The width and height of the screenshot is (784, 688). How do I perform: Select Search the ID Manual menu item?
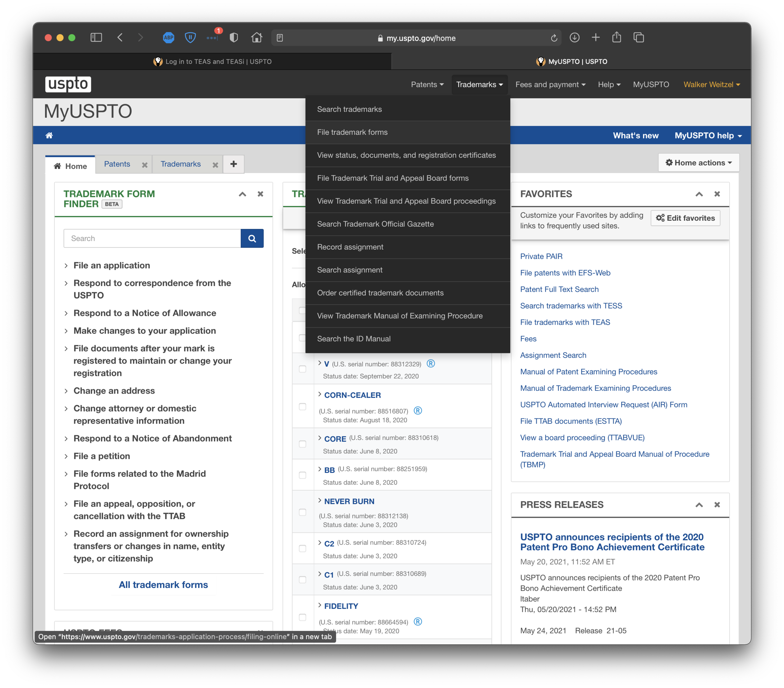[x=407, y=339]
